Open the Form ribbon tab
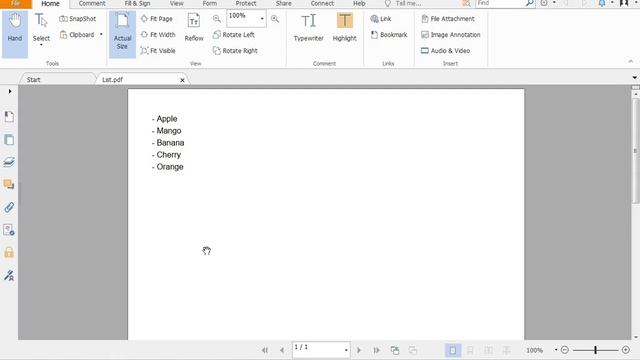 (x=210, y=3)
